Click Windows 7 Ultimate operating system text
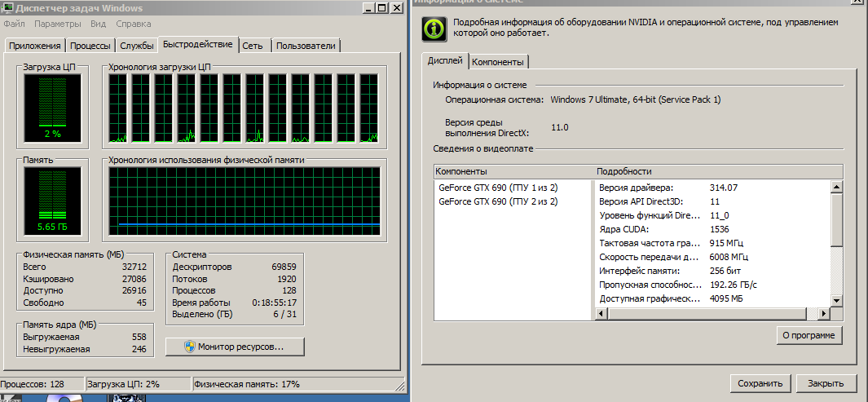This screenshot has width=868, height=402. pos(636,99)
